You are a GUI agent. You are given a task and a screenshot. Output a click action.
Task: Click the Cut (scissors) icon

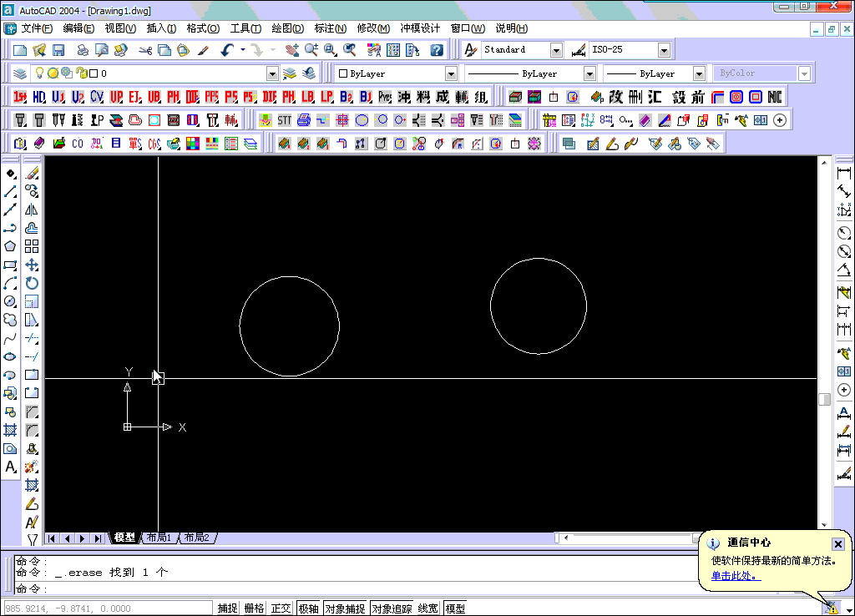pos(145,50)
